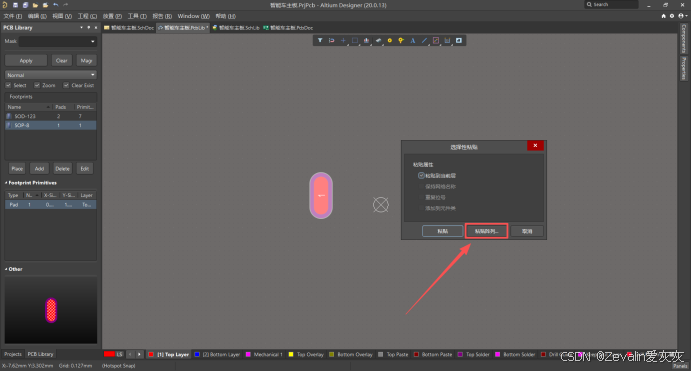Click the footprint preview thumbnail
The height and width of the screenshot is (371, 692).
(51, 310)
